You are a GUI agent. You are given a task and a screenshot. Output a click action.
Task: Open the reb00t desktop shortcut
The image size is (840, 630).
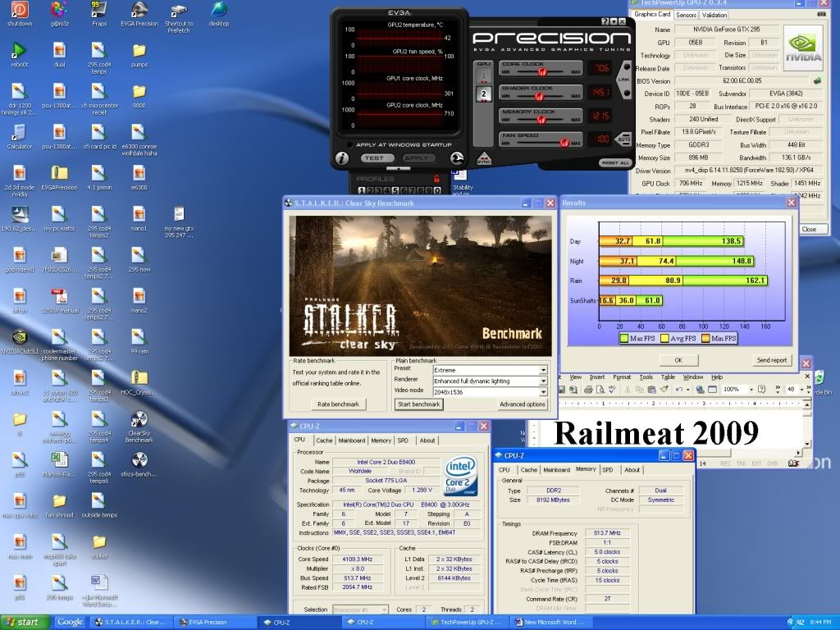tap(20, 55)
